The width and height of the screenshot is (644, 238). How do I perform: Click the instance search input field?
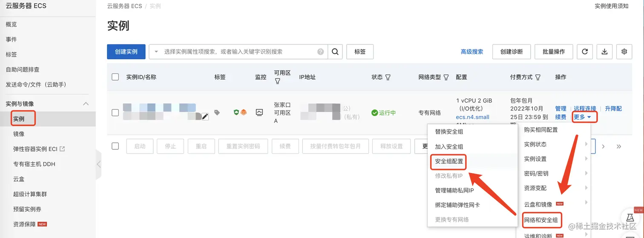pyautogui.click(x=239, y=52)
